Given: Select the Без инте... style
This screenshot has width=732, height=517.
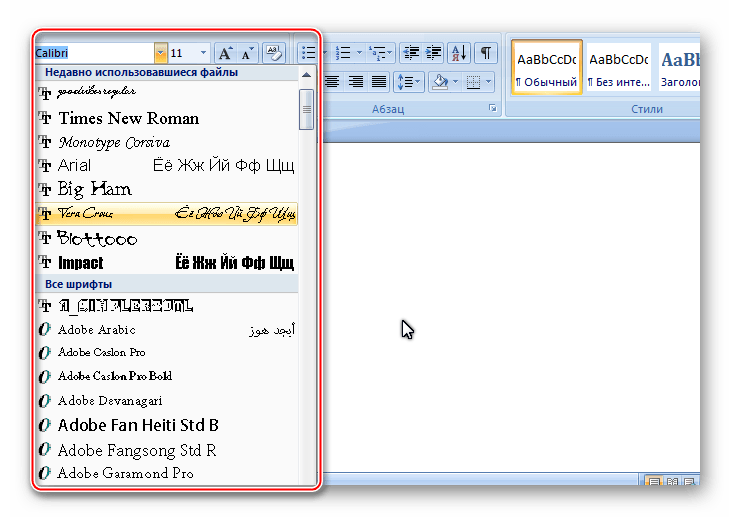Looking at the screenshot, I should coord(619,68).
